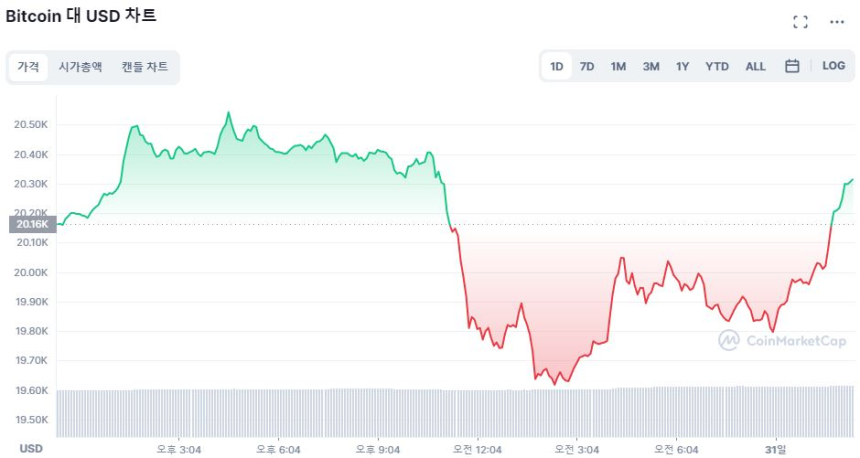The height and width of the screenshot is (458, 860).
Task: Click the USD currency label on axis
Action: tap(31, 448)
